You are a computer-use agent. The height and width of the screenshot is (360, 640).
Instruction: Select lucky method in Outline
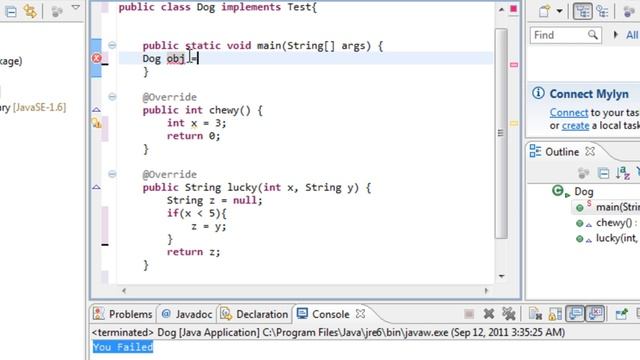pyautogui.click(x=618, y=238)
